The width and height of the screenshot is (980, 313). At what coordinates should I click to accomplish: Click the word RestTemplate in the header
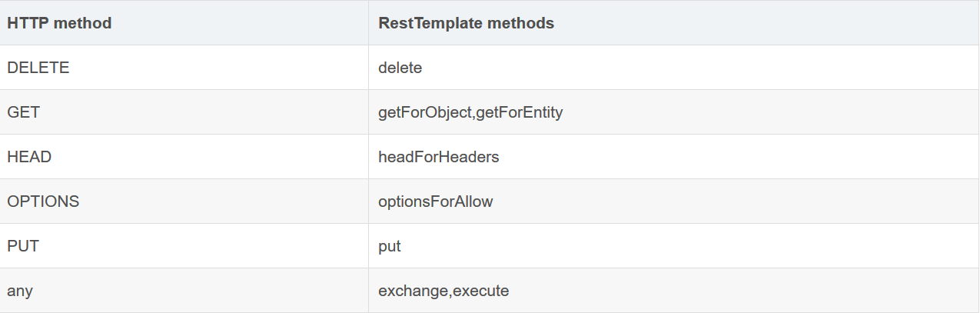coord(425,23)
